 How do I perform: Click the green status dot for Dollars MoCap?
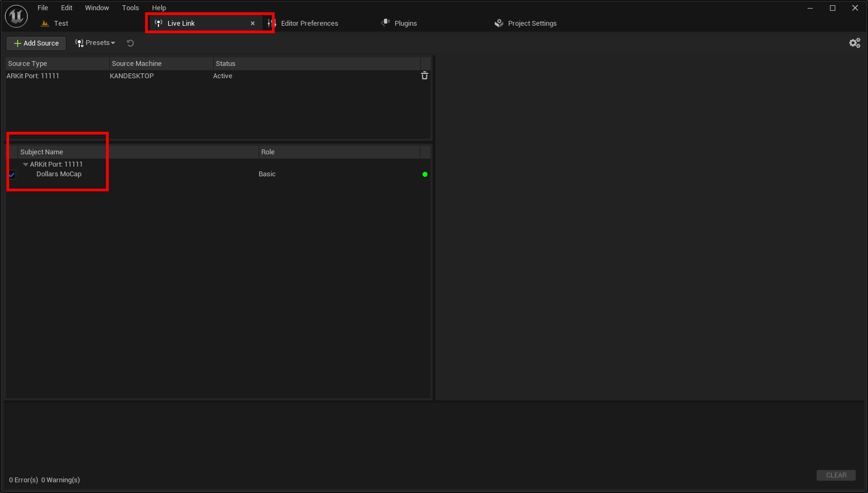[x=425, y=174]
